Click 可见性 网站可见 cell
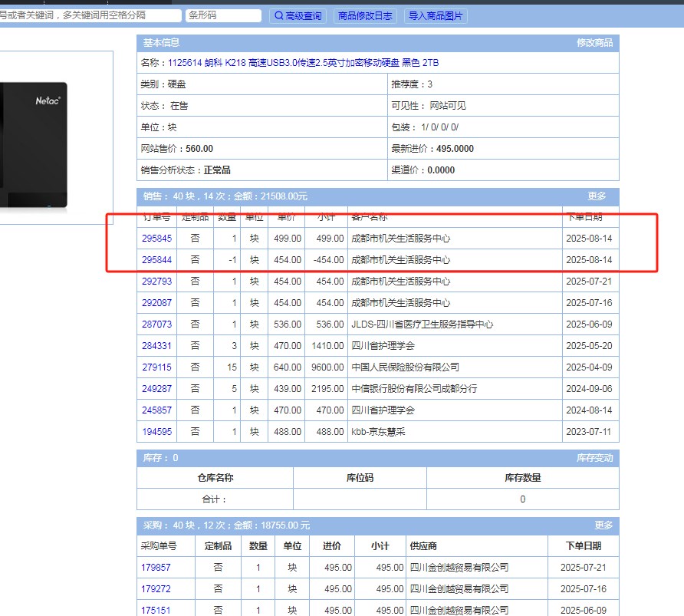 (x=503, y=106)
